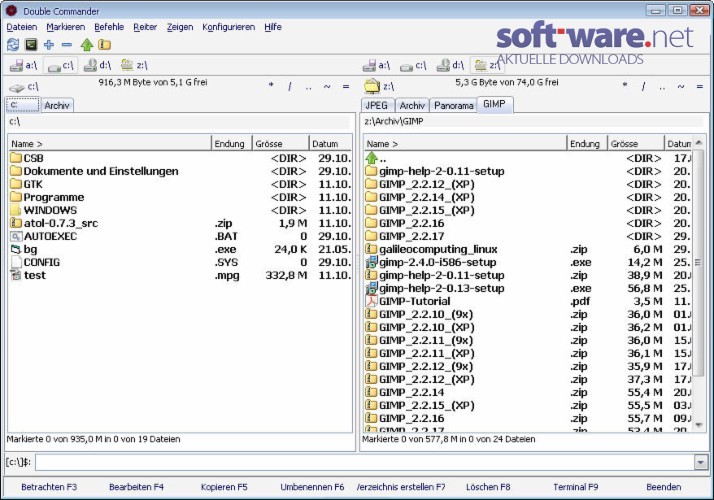Toggle c:\ drive button in left panel
Screen dimensions: 714x500
coord(61,66)
